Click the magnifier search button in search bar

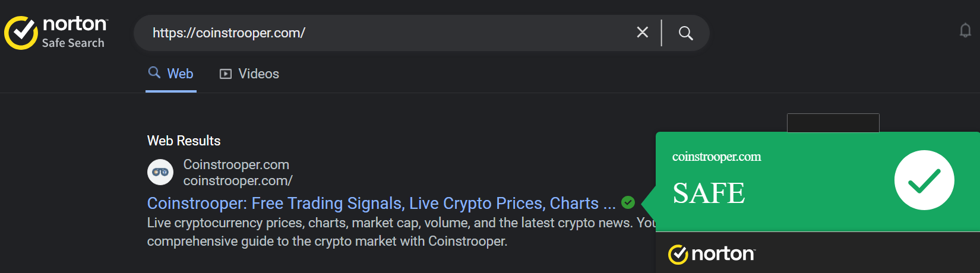[x=685, y=33]
